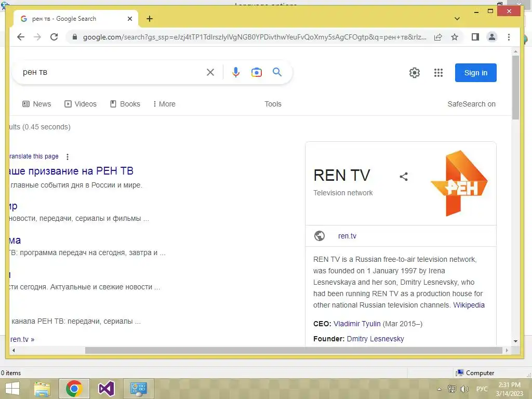The width and height of the screenshot is (532, 399).
Task: Go back with the browser back arrow
Action: point(21,37)
